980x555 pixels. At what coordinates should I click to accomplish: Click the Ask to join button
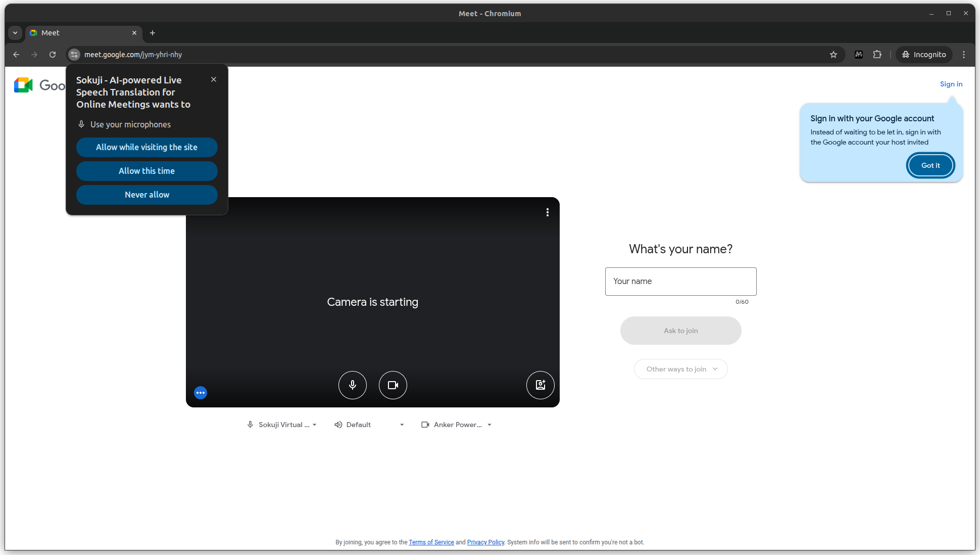pos(681,331)
